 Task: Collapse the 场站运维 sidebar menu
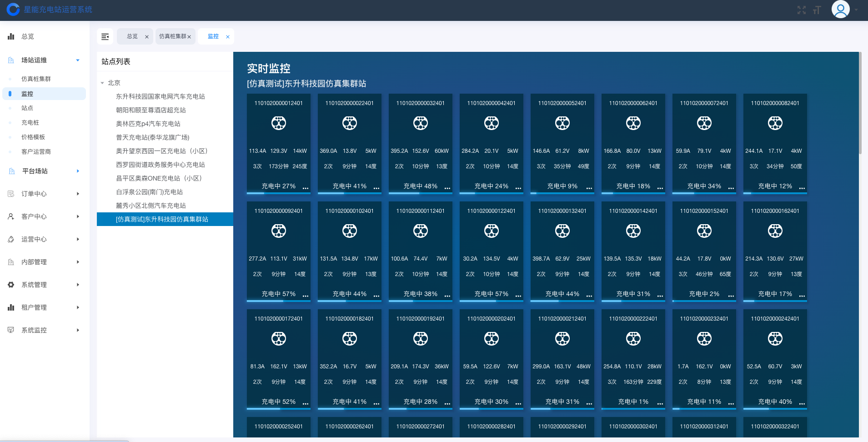click(78, 60)
